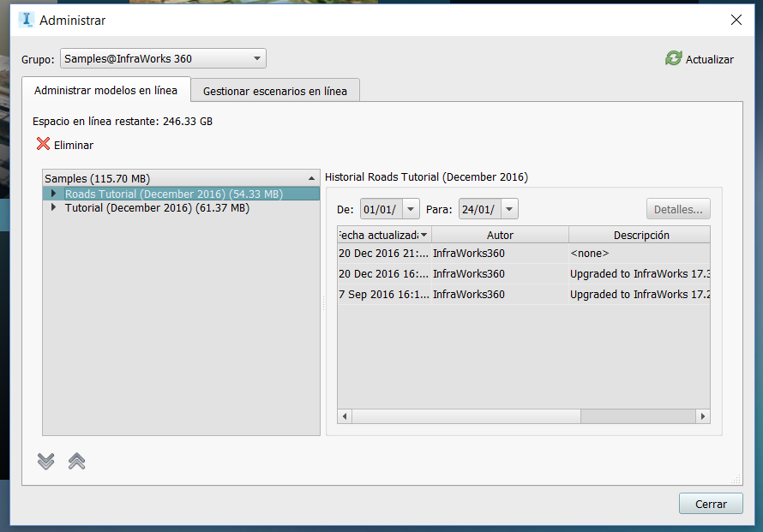
Task: Click Upgraded to InfraWorks 17.3 description cell
Action: 640,274
